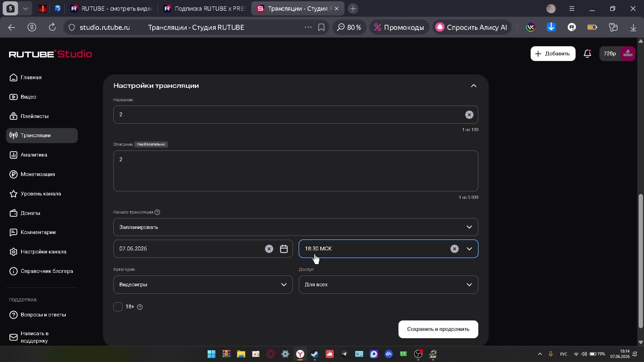Screen dimensions: 644x362
Task: Open Монетизация in the sidebar
Action: pyautogui.click(x=42, y=174)
